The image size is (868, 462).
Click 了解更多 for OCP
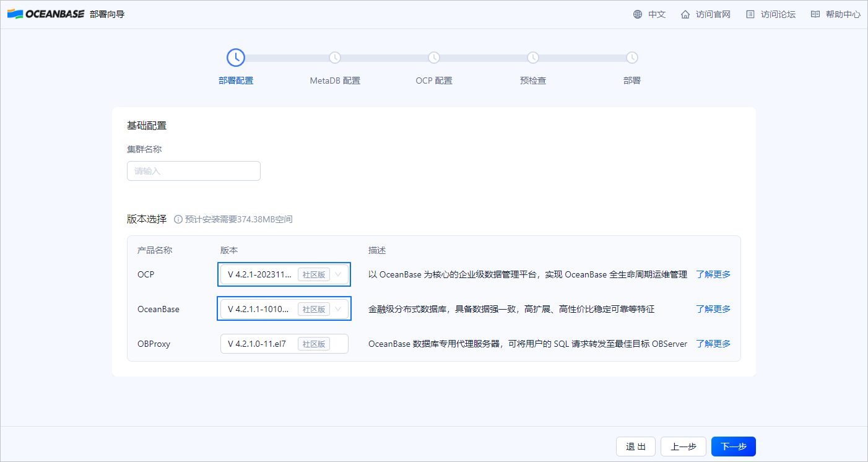point(713,274)
